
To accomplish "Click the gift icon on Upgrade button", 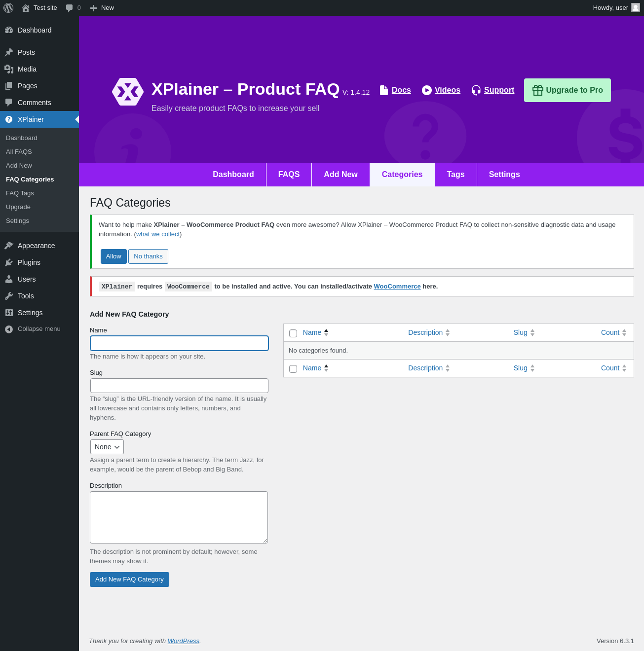I will (538, 90).
